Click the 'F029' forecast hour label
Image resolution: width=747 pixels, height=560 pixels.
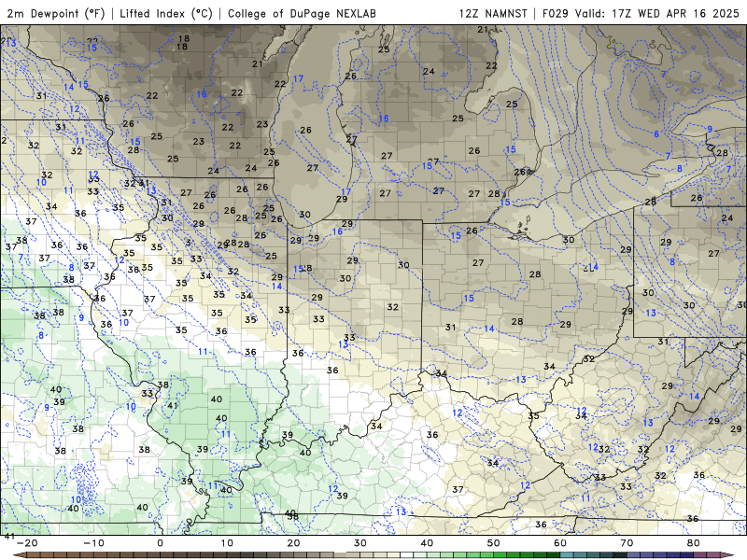tap(556, 13)
